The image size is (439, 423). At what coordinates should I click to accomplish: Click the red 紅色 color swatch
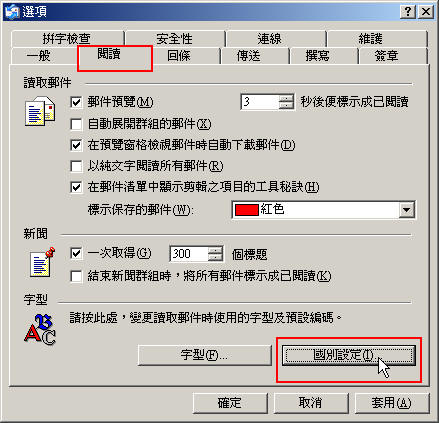(247, 210)
